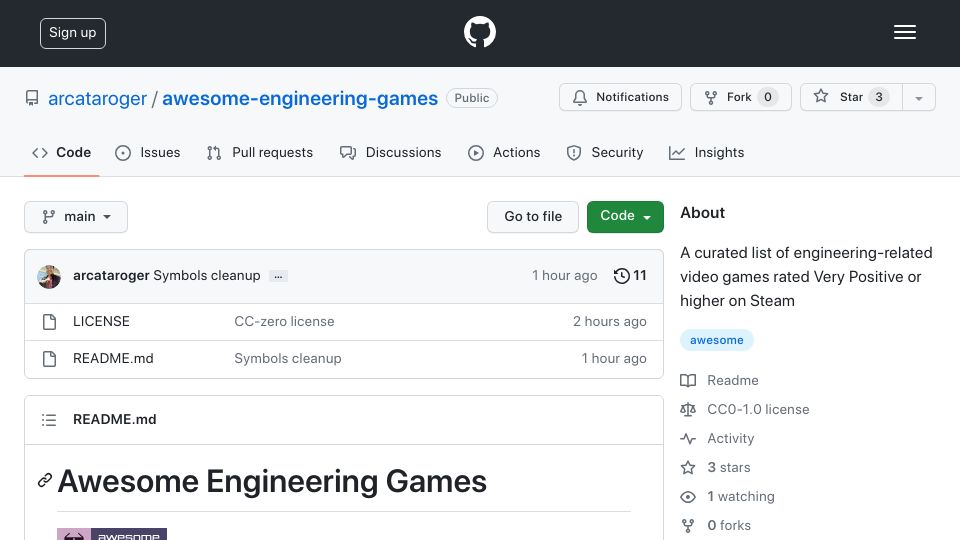The height and width of the screenshot is (540, 960).
Task: Open the Activity link
Action: point(718,438)
